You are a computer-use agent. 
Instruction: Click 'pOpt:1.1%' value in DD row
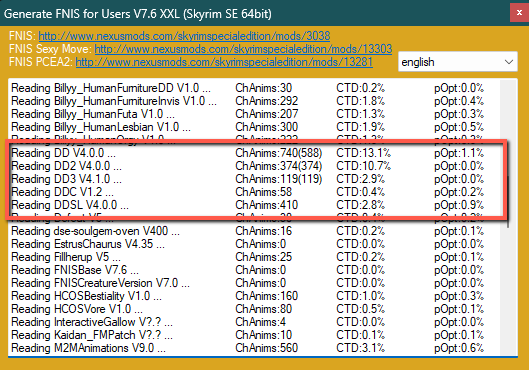tap(459, 153)
